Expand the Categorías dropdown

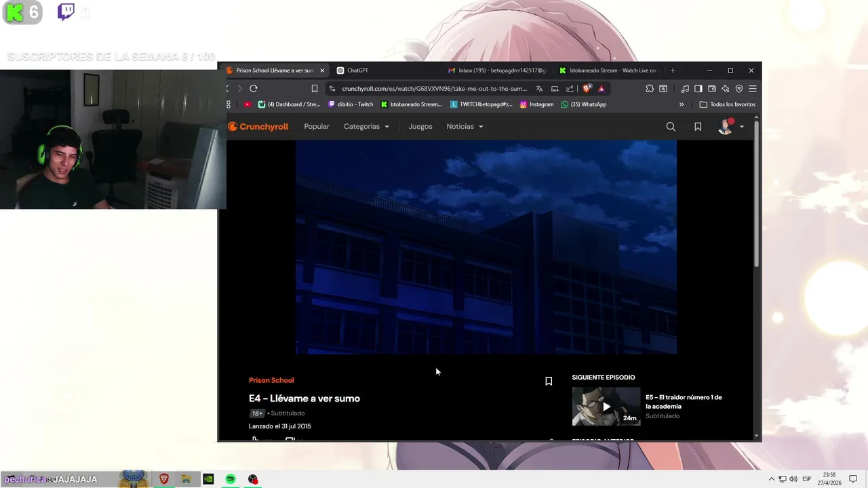pyautogui.click(x=366, y=127)
